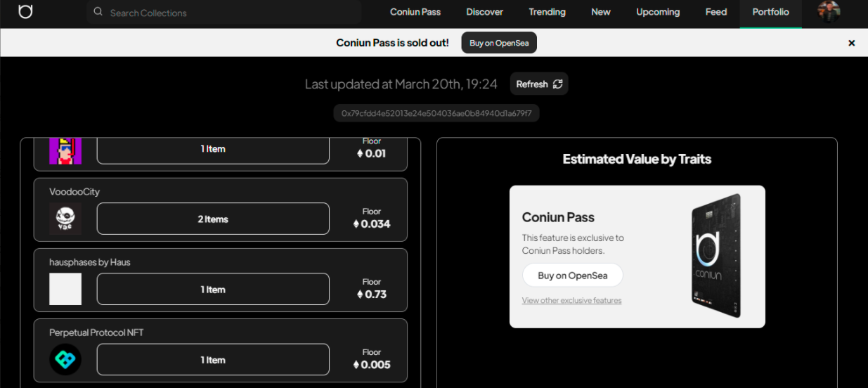Open the Portfolio tab
Screen dimensions: 868x388
click(x=770, y=12)
